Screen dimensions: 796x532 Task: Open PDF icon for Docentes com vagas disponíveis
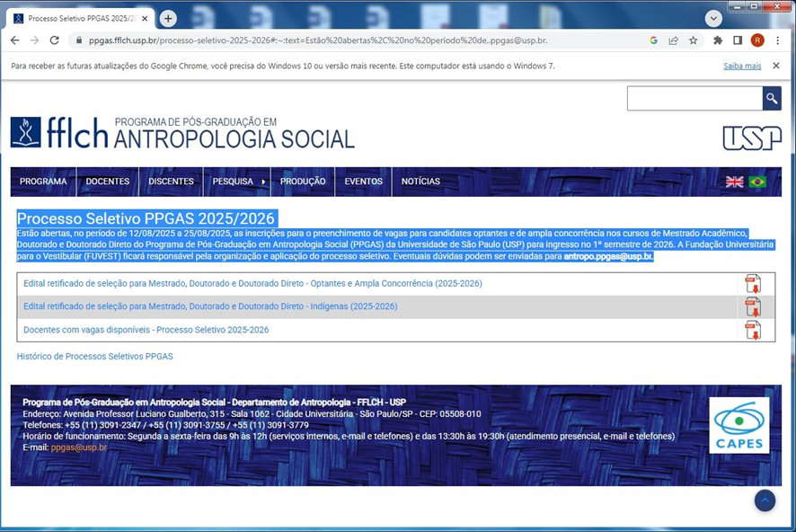tap(753, 330)
